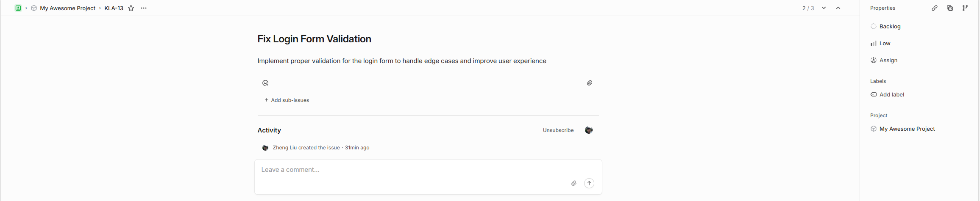This screenshot has width=980, height=201.
Task: Add an emoji reaction to the issue
Action: click(265, 83)
